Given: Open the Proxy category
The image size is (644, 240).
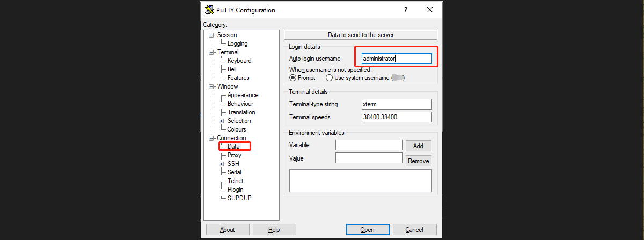Looking at the screenshot, I should [x=234, y=155].
